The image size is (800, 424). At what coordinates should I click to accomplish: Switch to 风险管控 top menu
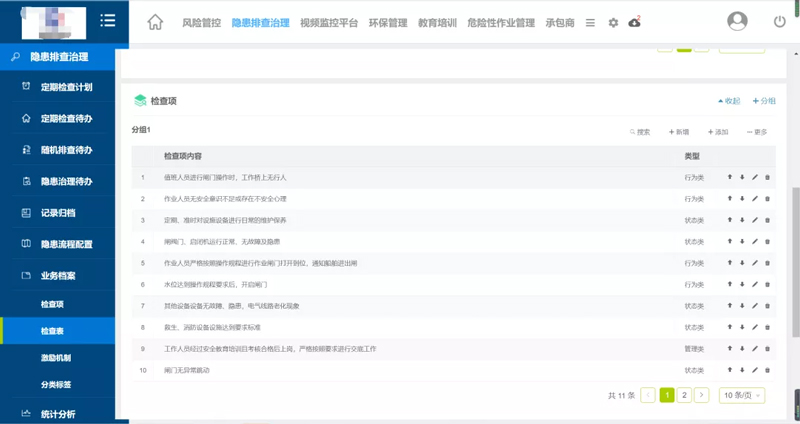point(202,23)
